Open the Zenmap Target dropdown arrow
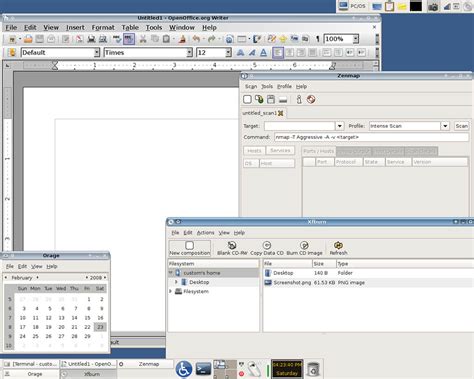Viewport: 474px width, 379px height. tap(339, 126)
